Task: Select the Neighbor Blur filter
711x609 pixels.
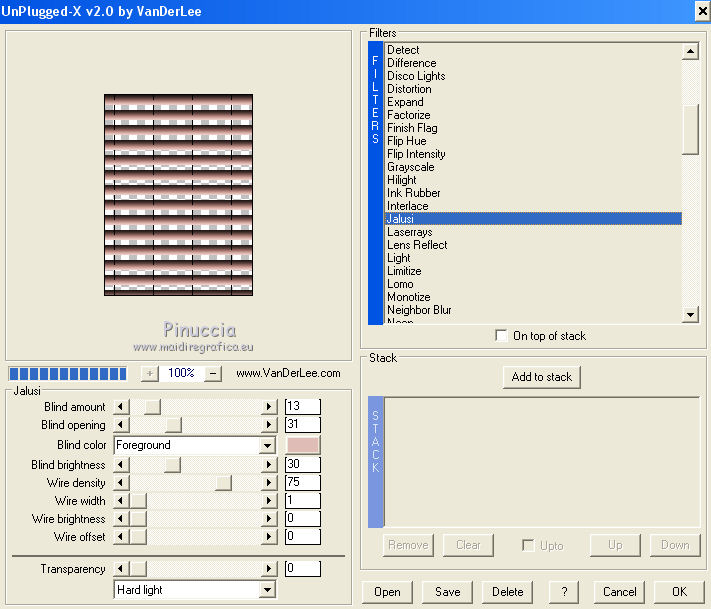Action: point(533,310)
